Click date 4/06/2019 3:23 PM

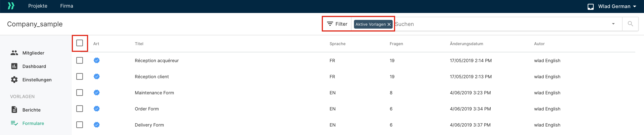[x=470, y=93]
